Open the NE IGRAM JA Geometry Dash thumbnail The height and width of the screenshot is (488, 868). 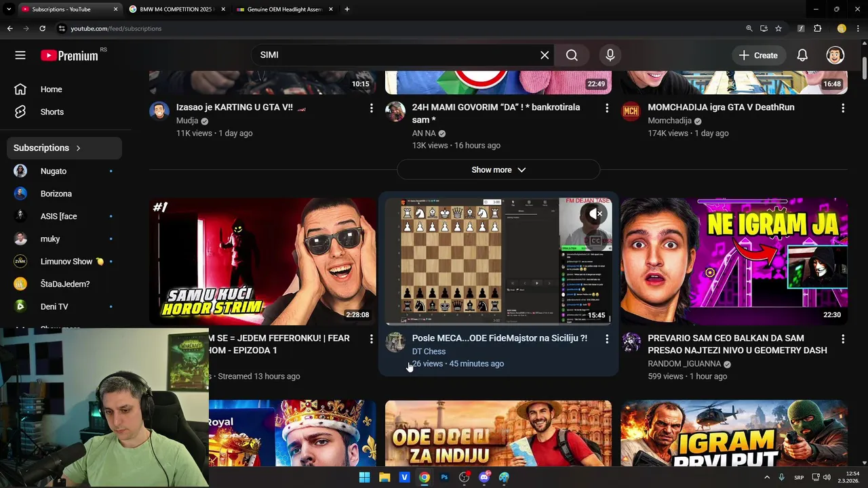click(734, 262)
